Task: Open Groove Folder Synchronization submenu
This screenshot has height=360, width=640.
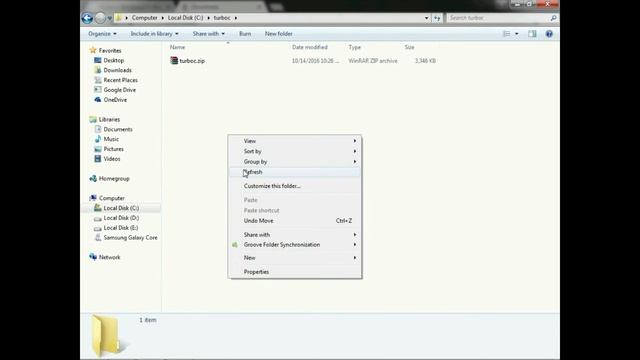Action: (x=295, y=245)
